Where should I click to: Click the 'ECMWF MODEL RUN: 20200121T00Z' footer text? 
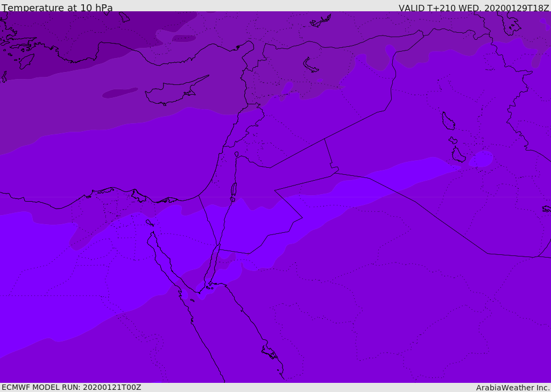click(x=72, y=387)
